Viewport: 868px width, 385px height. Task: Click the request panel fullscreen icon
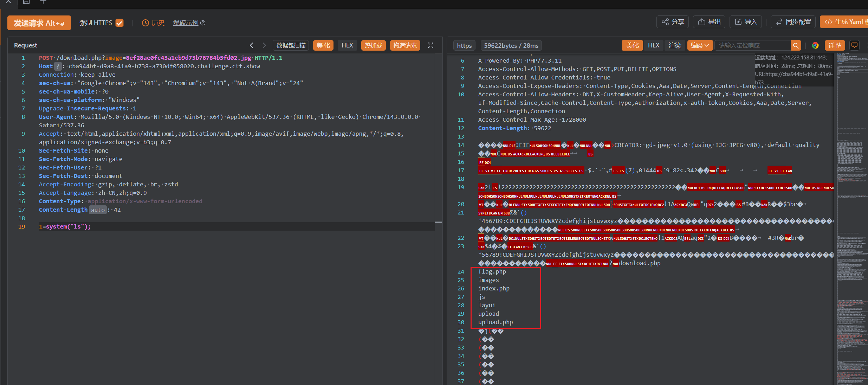430,45
